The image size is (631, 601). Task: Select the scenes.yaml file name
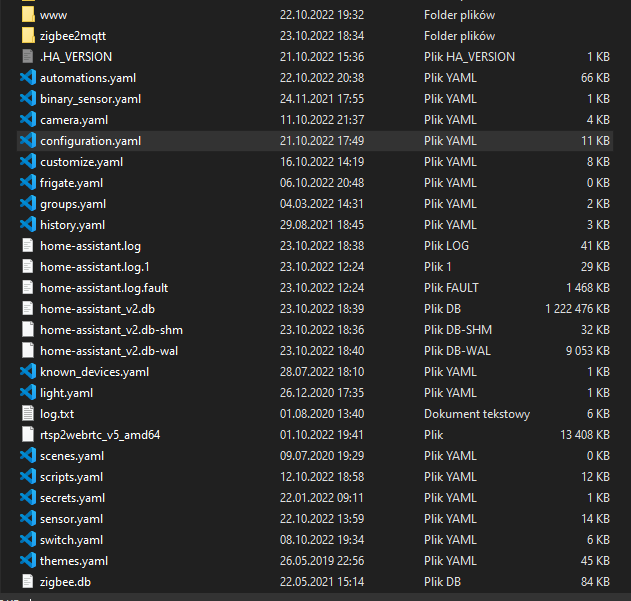point(72,456)
